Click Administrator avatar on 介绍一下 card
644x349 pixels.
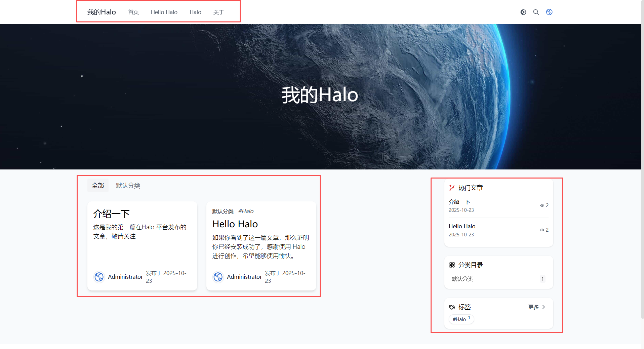tap(99, 277)
